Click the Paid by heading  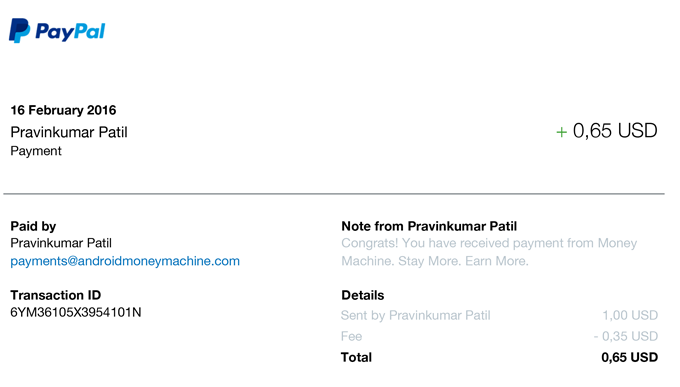pos(33,226)
